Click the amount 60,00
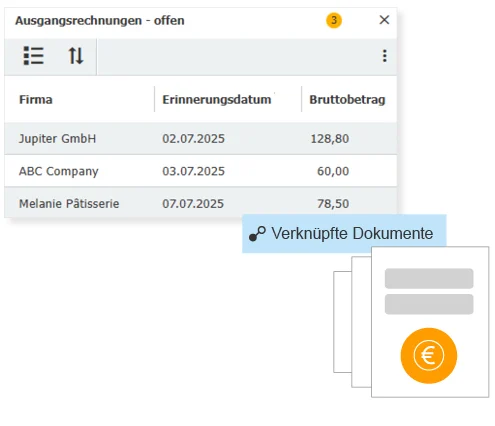Screen dimensions: 495x426 tap(333, 171)
